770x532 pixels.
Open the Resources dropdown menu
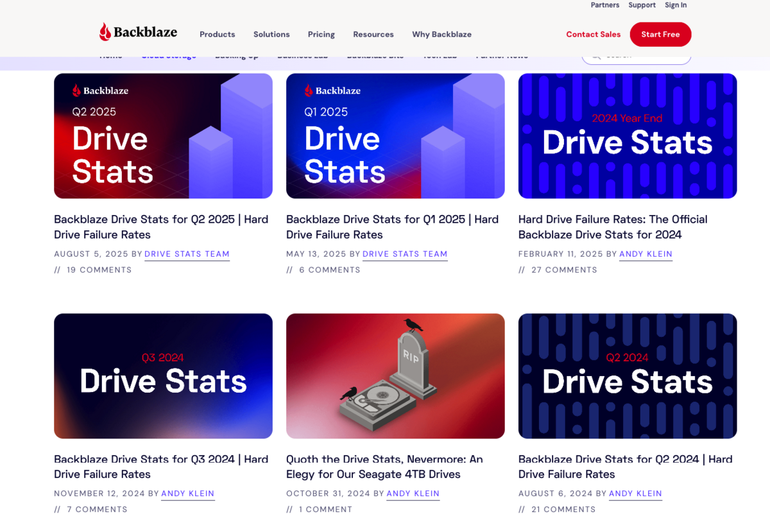pyautogui.click(x=373, y=34)
